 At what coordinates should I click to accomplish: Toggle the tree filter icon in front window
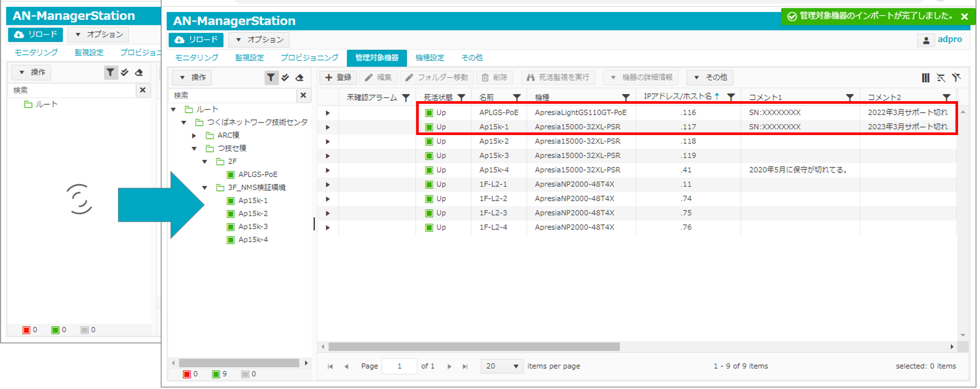click(x=270, y=78)
